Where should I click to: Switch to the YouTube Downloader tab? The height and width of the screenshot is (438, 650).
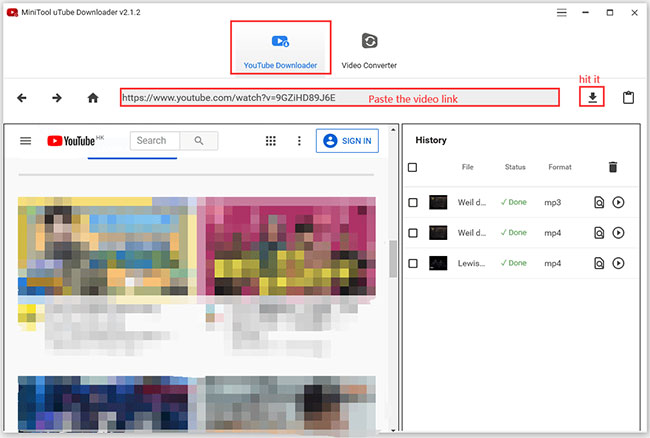[281, 48]
